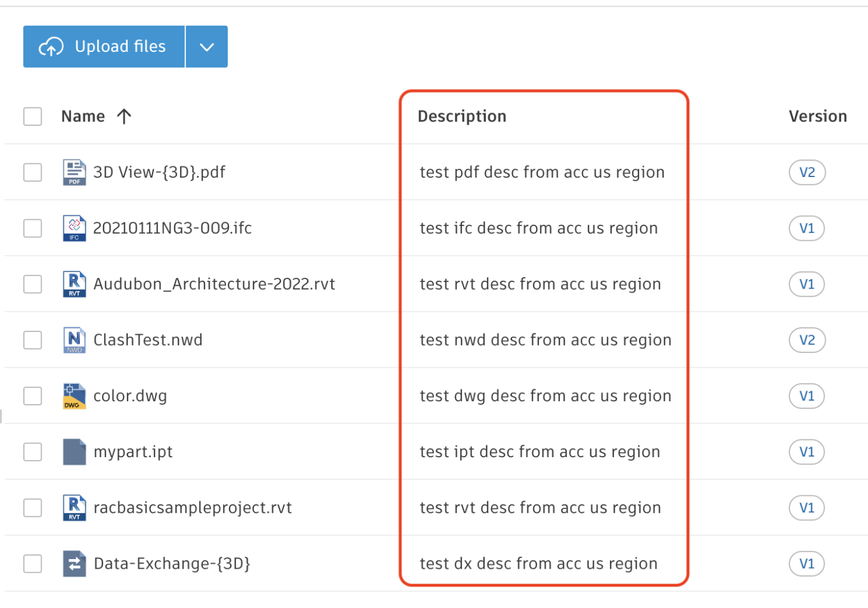This screenshot has height=608, width=868.
Task: Expand the Upload files dropdown arrow
Action: point(207,47)
